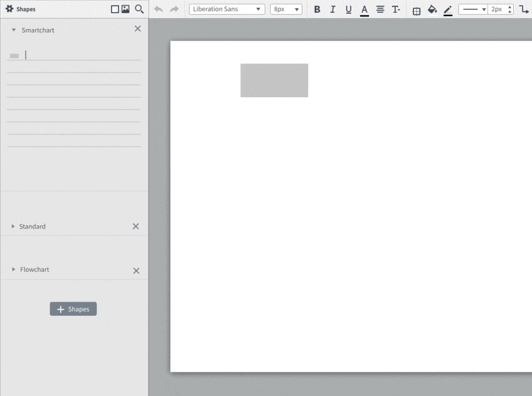Toggle bold formatting
Screen dimensions: 532x396
pyautogui.click(x=317, y=9)
